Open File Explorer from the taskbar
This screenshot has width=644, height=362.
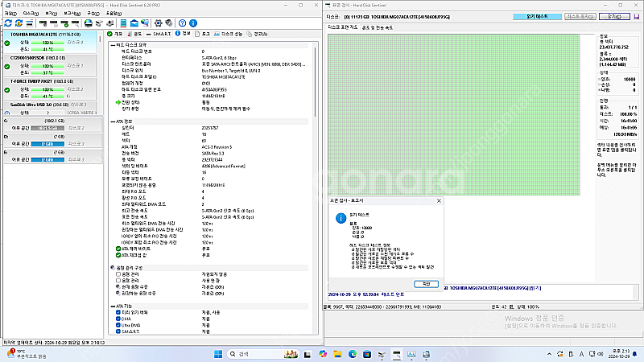(337, 354)
